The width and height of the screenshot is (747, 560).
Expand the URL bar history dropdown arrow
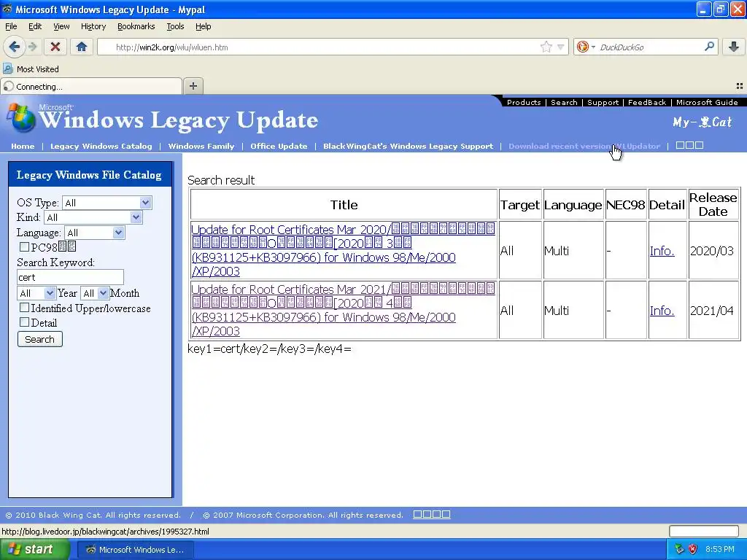561,47
